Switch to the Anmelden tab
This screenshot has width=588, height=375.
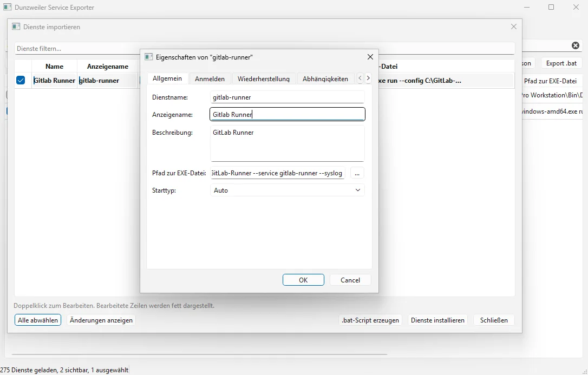(210, 78)
